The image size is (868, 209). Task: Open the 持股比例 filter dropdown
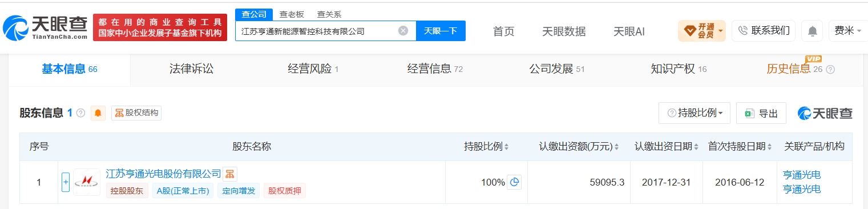pyautogui.click(x=695, y=113)
